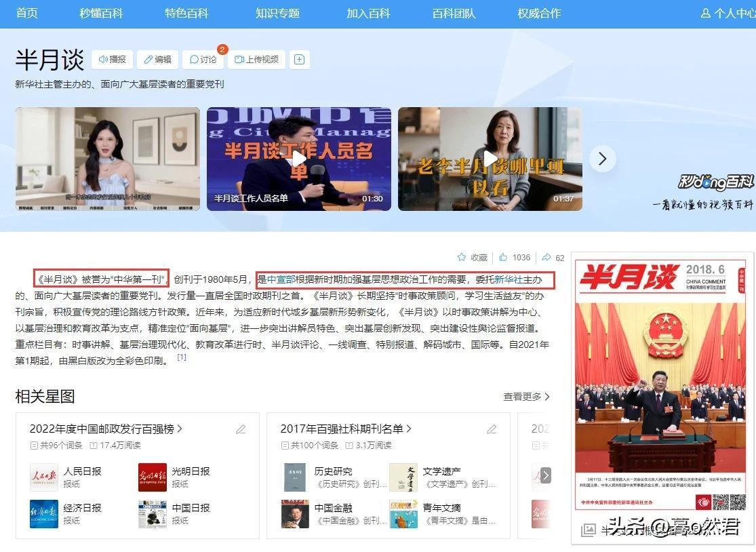Open 个人中心 user menu

(x=728, y=13)
